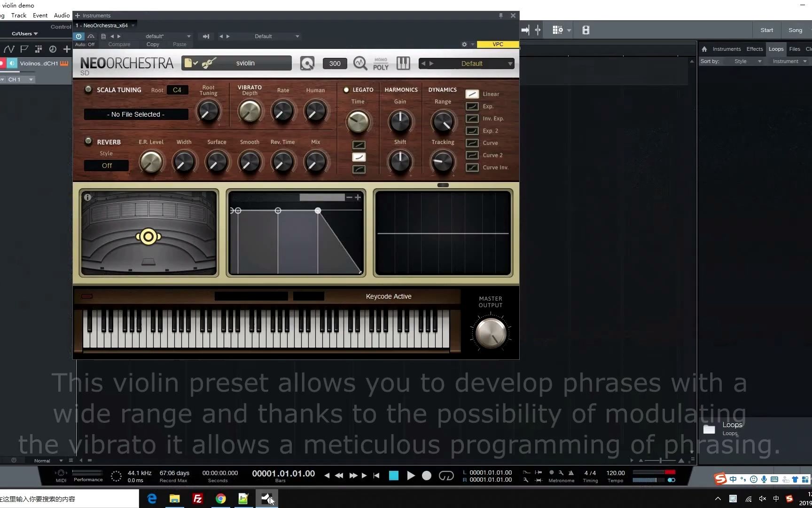
Task: Click the Paste button
Action: coord(180,44)
